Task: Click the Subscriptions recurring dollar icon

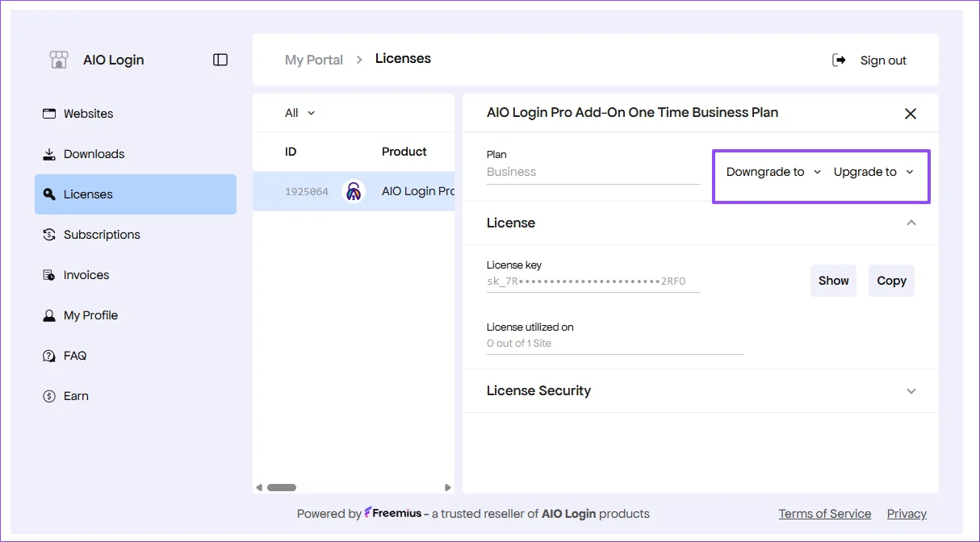Action: 49,235
